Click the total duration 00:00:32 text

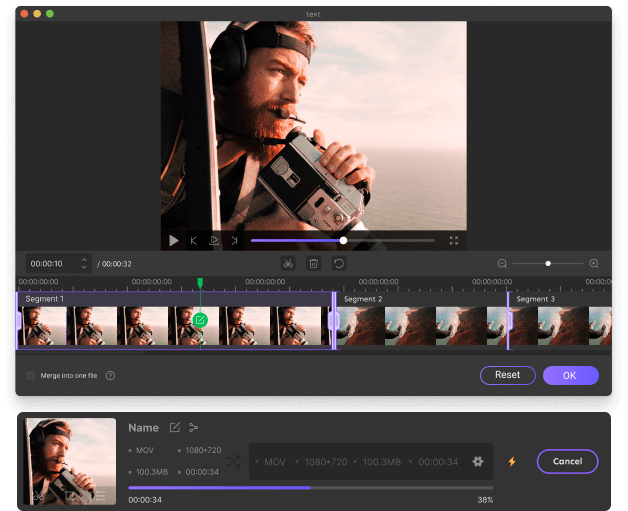(117, 264)
